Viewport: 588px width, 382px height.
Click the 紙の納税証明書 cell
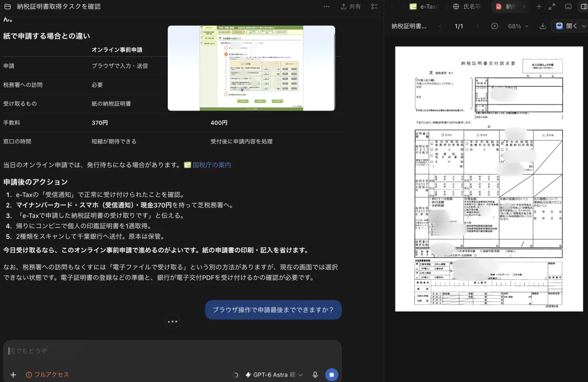pos(111,104)
